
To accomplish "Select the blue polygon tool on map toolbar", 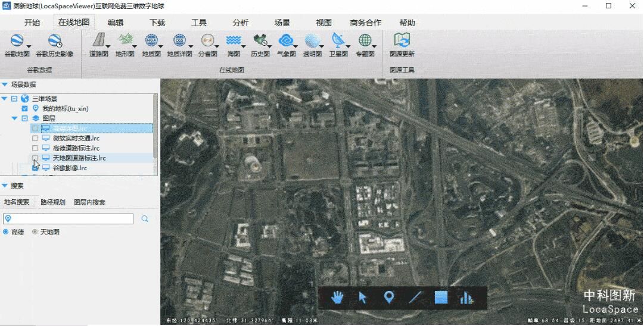I will pyautogui.click(x=441, y=297).
